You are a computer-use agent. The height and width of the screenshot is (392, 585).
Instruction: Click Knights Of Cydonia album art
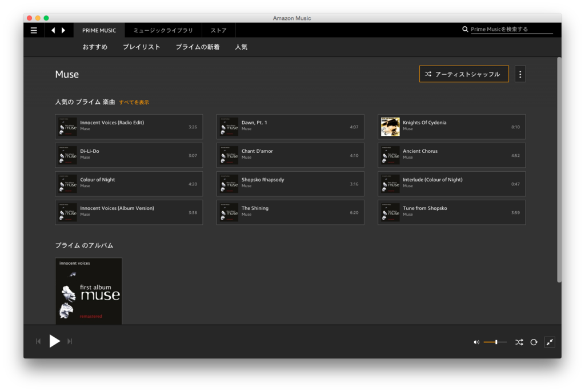click(390, 127)
